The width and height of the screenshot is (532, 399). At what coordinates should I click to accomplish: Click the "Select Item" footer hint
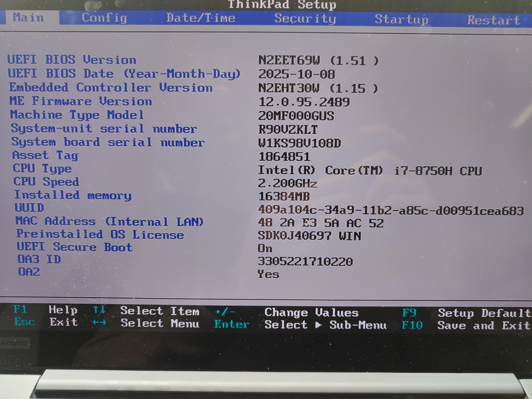(160, 311)
